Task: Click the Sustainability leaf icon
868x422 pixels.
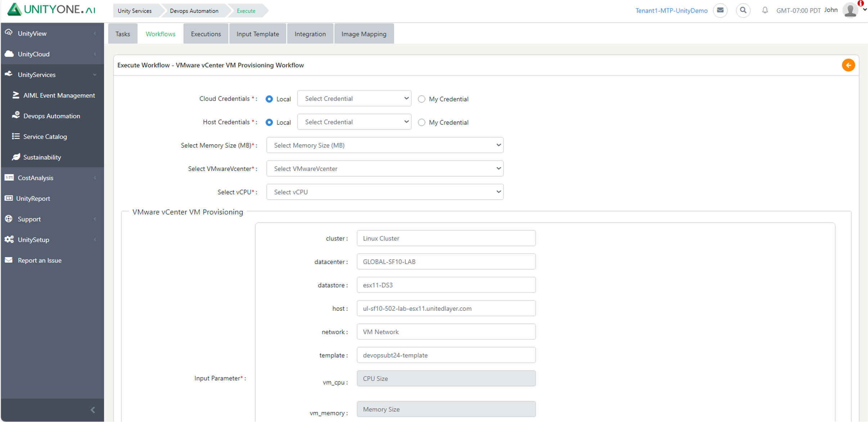Action: [x=15, y=157]
